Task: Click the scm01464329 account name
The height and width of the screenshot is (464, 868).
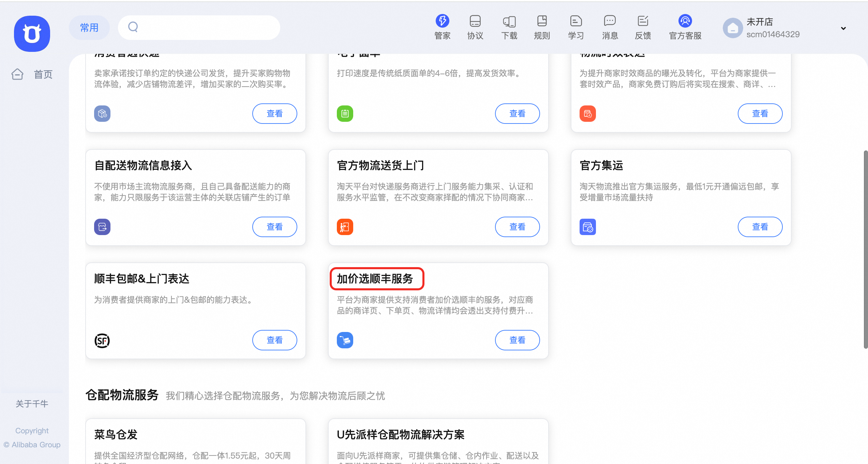Action: tap(773, 34)
